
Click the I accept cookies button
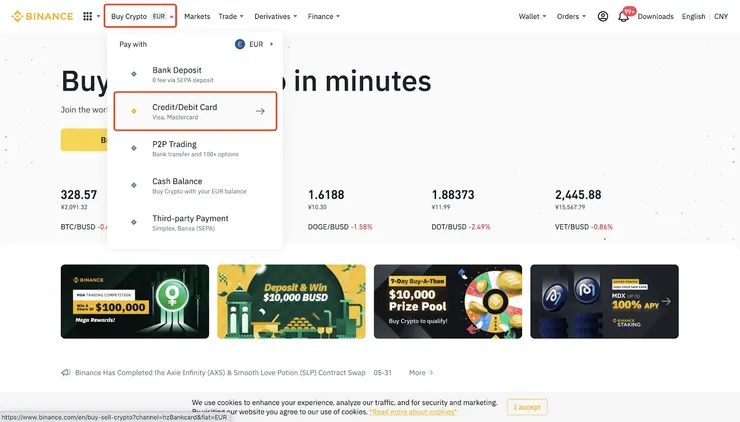coord(527,407)
